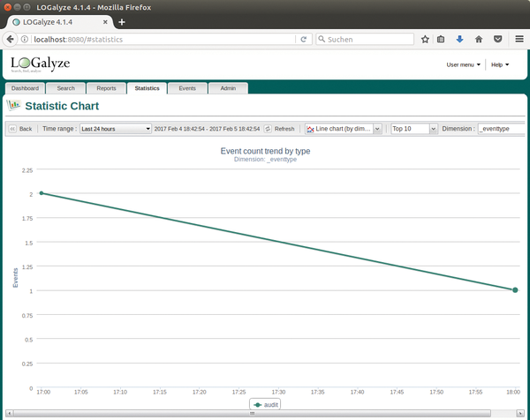The image size is (530, 420).
Task: Open the Top 10 dropdown
Action: (x=413, y=129)
